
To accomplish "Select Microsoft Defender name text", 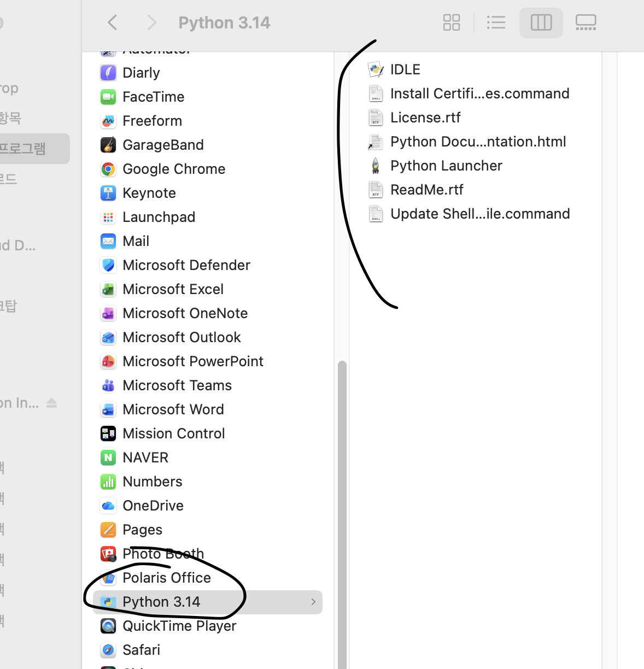I will point(186,265).
